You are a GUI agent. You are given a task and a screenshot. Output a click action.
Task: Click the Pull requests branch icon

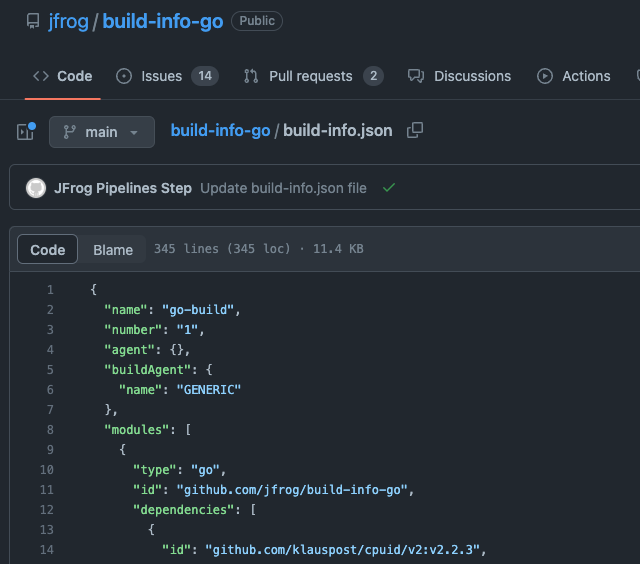(x=251, y=76)
